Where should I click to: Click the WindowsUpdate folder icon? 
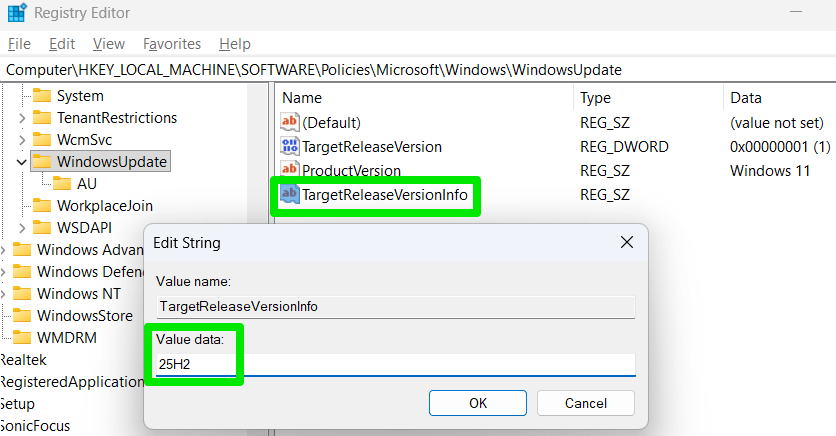click(x=42, y=161)
